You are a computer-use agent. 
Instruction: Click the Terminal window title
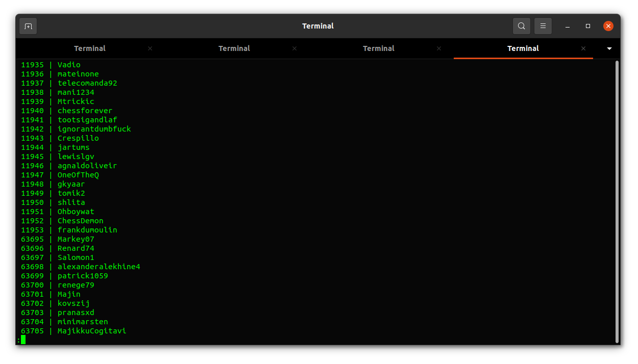(318, 26)
